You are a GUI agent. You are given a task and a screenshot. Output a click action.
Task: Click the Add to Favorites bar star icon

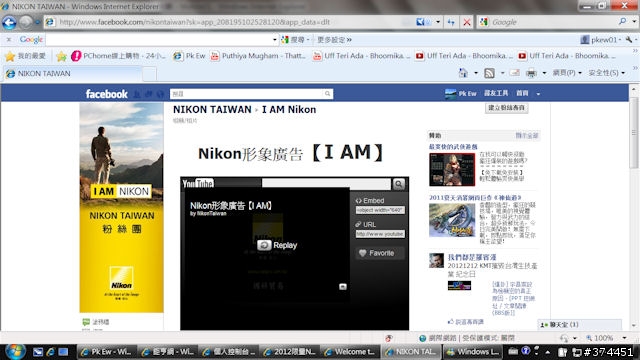61,56
